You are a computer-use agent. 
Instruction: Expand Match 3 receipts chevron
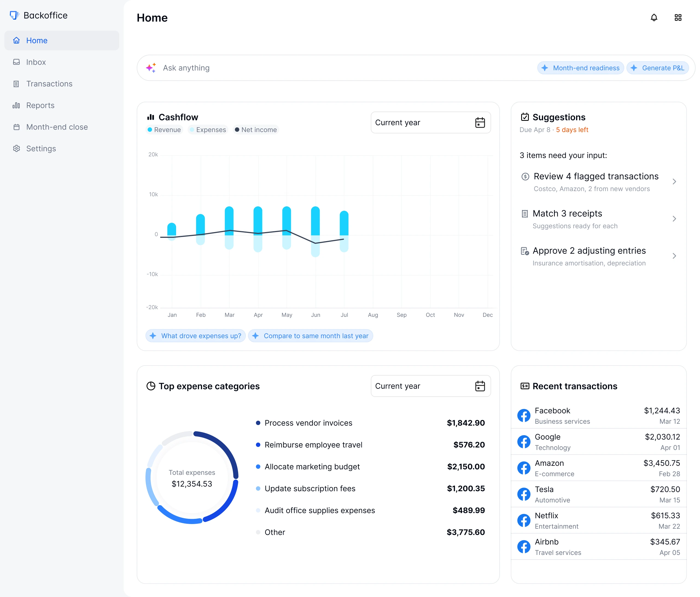tap(674, 219)
